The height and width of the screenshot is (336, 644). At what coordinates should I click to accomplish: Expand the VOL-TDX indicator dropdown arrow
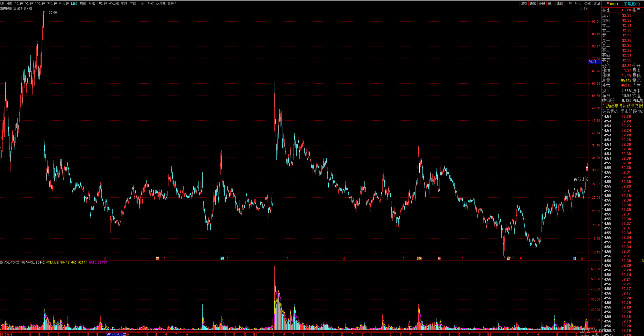pyautogui.click(x=2, y=262)
